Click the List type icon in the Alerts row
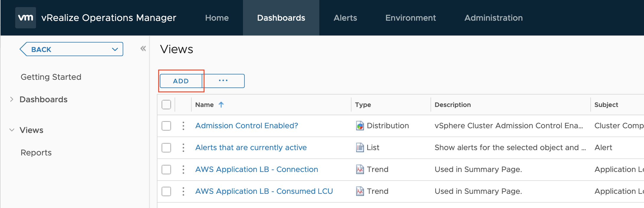The width and height of the screenshot is (644, 208). [x=360, y=147]
